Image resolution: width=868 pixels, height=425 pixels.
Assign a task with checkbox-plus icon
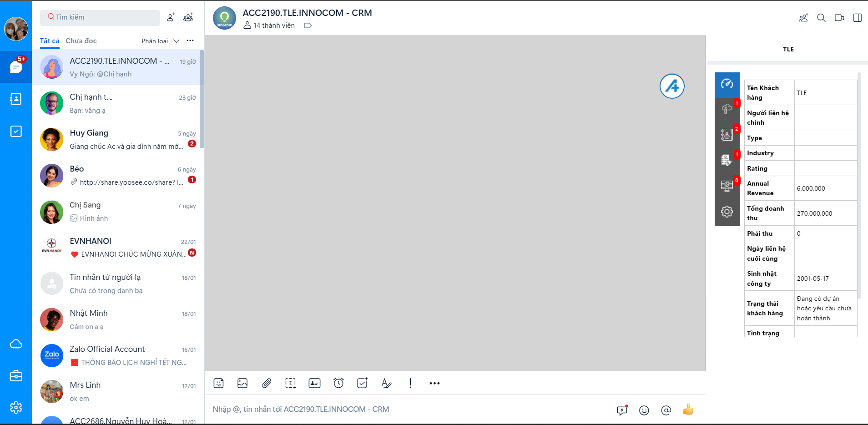[363, 383]
